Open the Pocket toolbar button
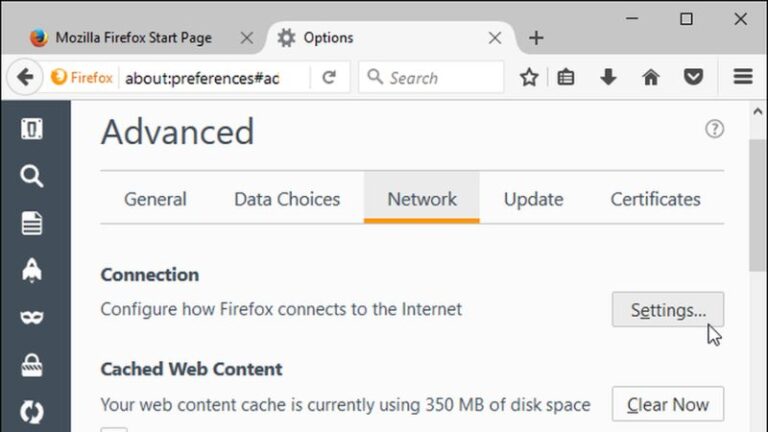 point(692,77)
